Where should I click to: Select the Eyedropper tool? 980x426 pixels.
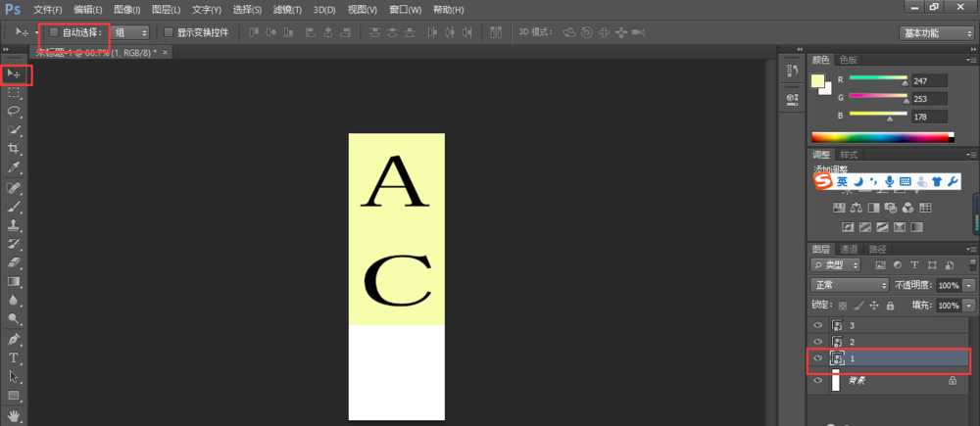tap(15, 167)
